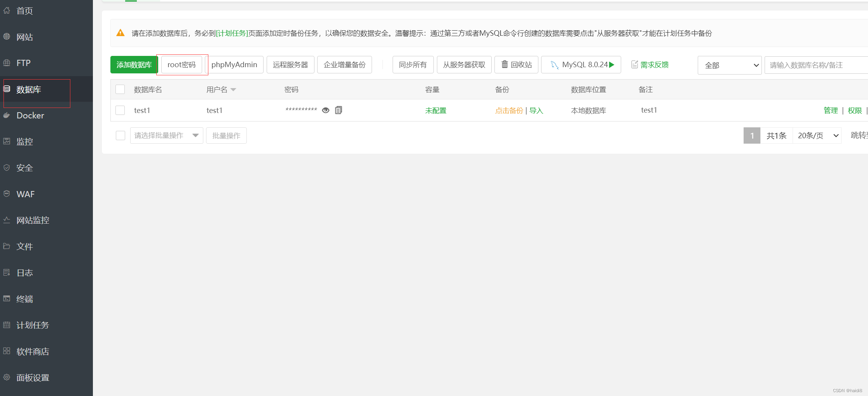The height and width of the screenshot is (396, 868).
Task: Click the green play arrow after MySQL 8.0.24
Action: click(612, 65)
